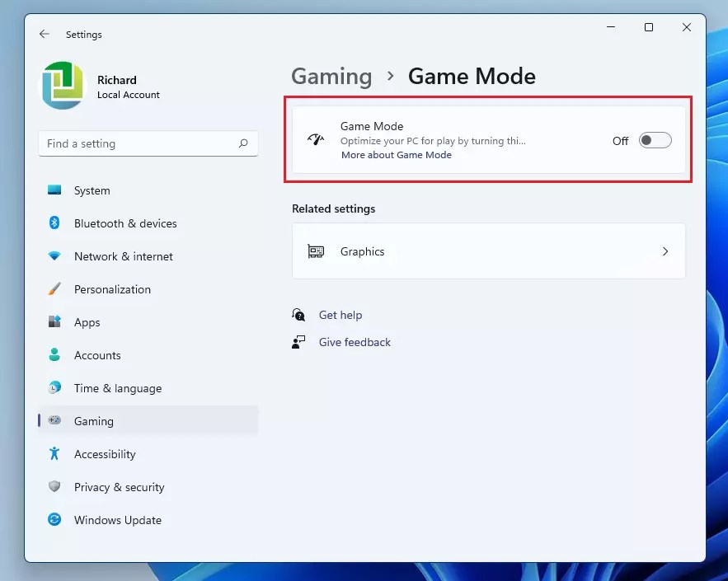
Task: Click the Windows Update icon
Action: coord(55,520)
